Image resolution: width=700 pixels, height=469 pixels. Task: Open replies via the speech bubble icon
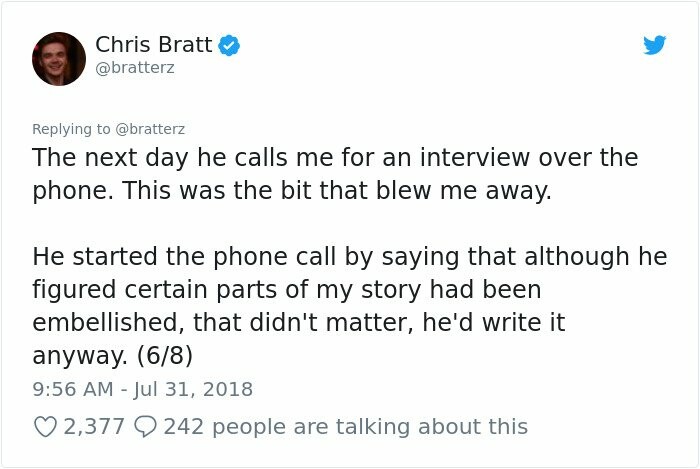point(144,427)
